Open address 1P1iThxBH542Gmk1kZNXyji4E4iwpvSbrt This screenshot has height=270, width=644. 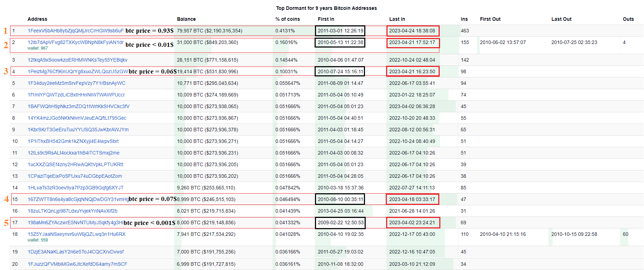73,141
